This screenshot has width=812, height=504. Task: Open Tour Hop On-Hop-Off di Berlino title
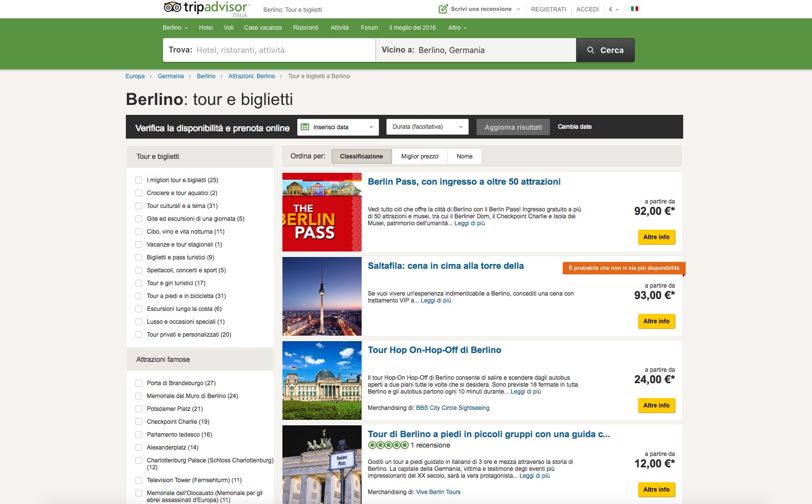(x=434, y=350)
